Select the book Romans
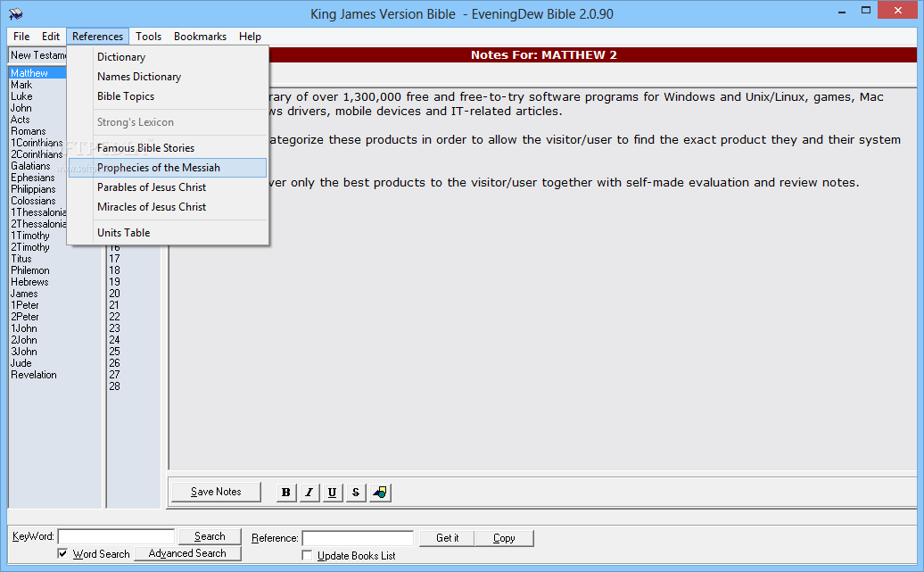 [x=29, y=131]
